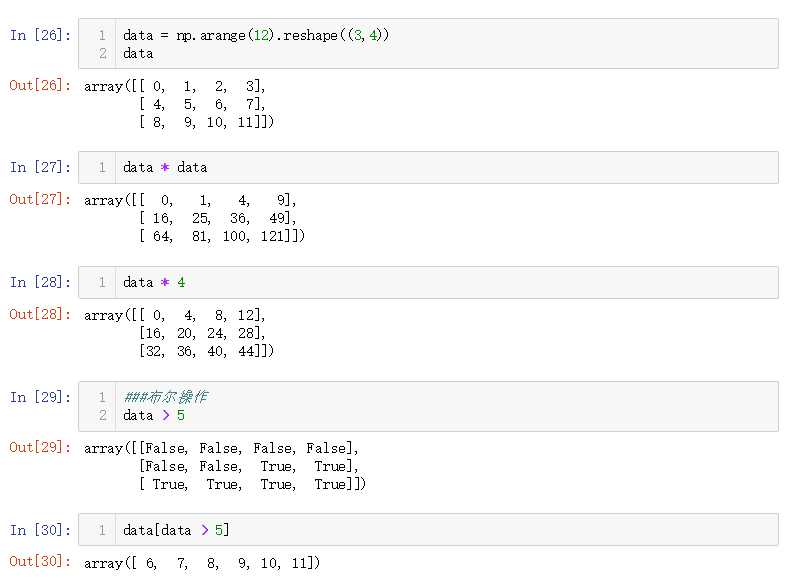Click the ###布尔操作 comment line

coord(165,397)
